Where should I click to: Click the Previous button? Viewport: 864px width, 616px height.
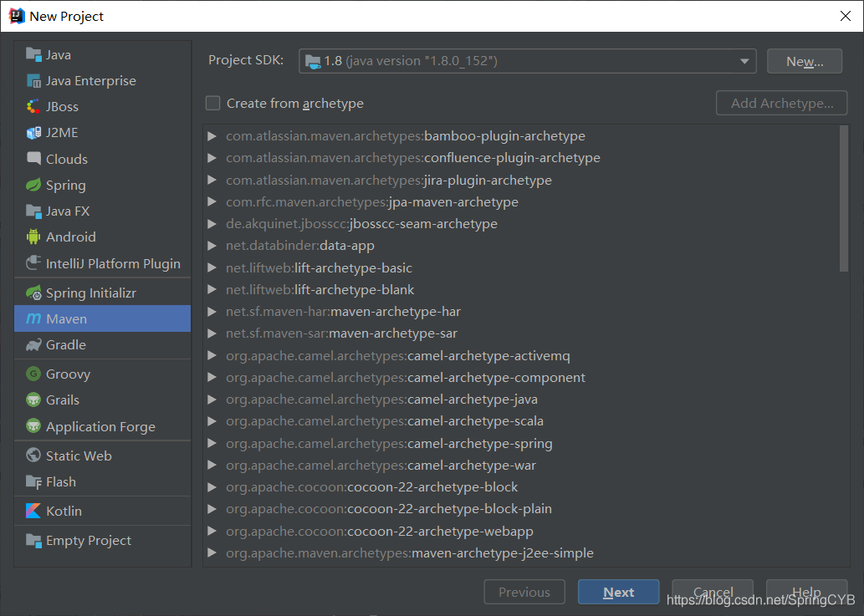(524, 592)
